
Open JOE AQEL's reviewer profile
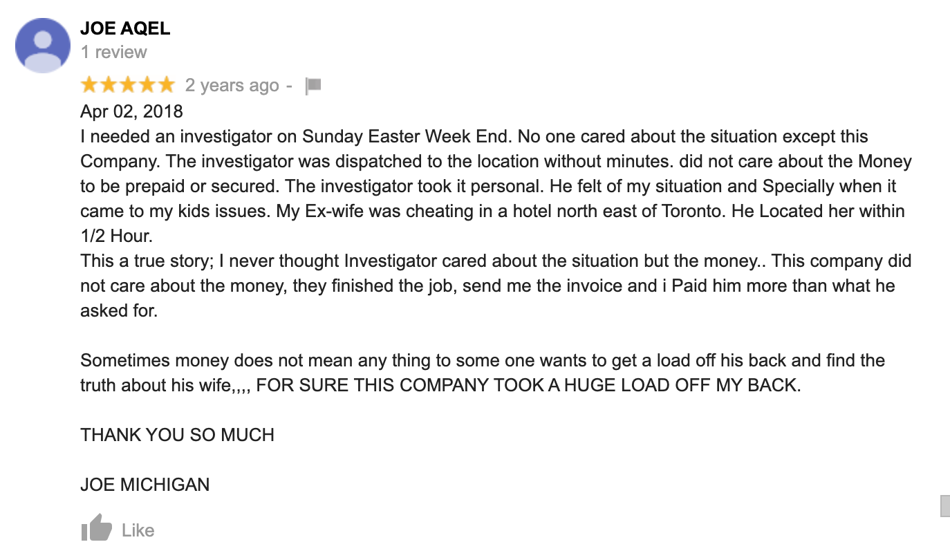coord(125,28)
